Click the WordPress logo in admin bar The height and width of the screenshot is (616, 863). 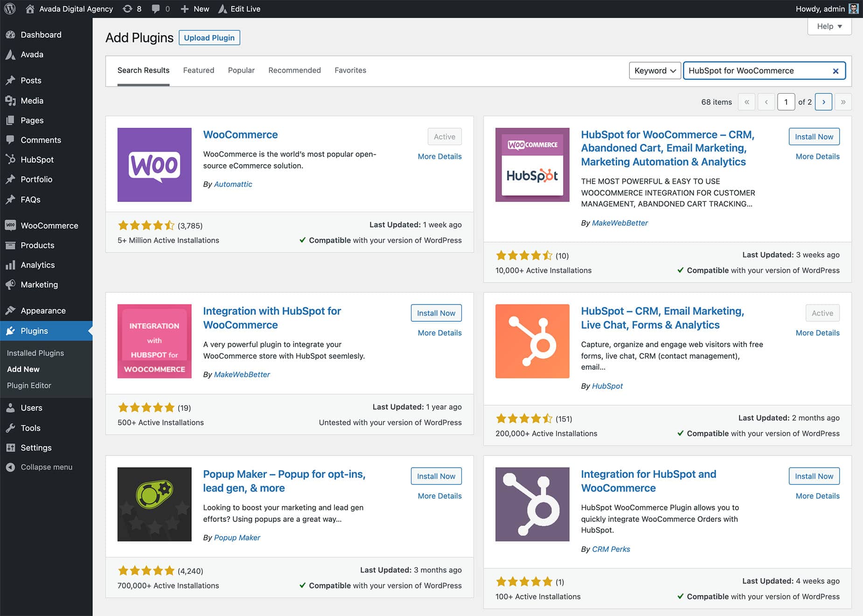coord(10,9)
